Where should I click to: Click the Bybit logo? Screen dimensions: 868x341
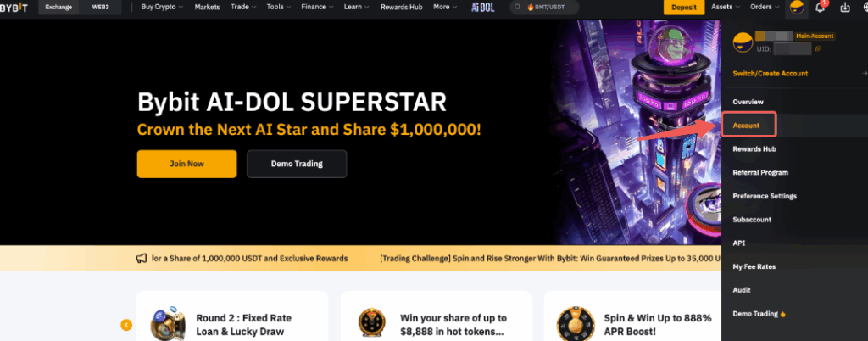(x=14, y=7)
